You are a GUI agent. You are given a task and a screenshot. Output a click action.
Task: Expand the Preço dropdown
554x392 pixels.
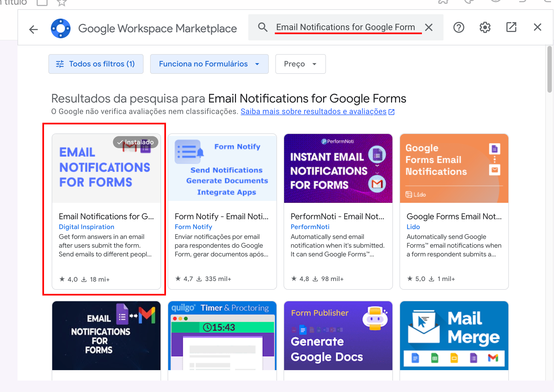point(300,64)
